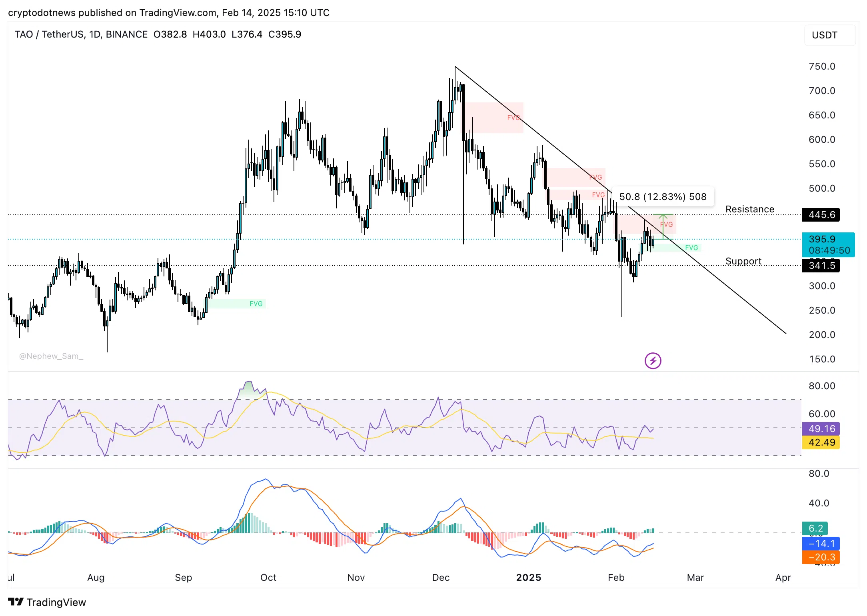
Task: Click the blue -14.1 MACD tag
Action: pyautogui.click(x=821, y=544)
